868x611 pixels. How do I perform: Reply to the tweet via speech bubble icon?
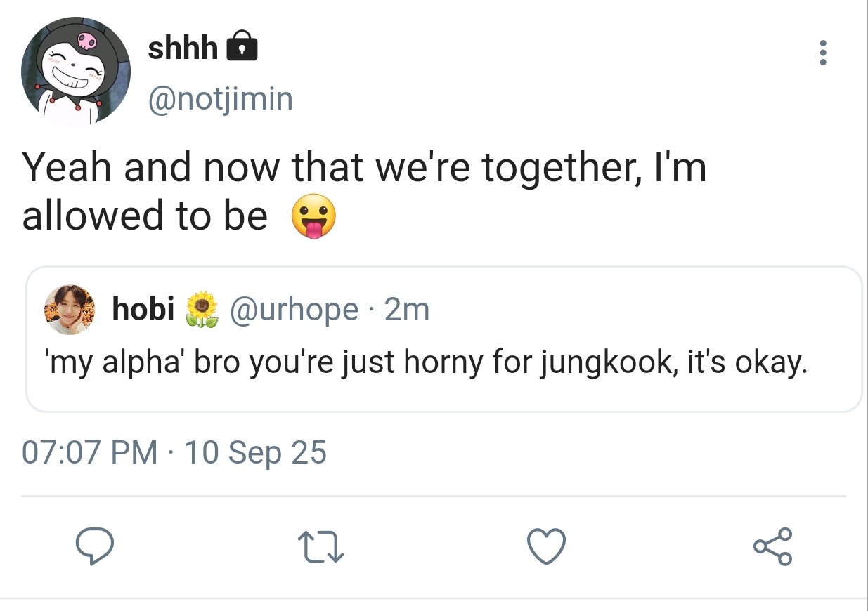(95, 547)
